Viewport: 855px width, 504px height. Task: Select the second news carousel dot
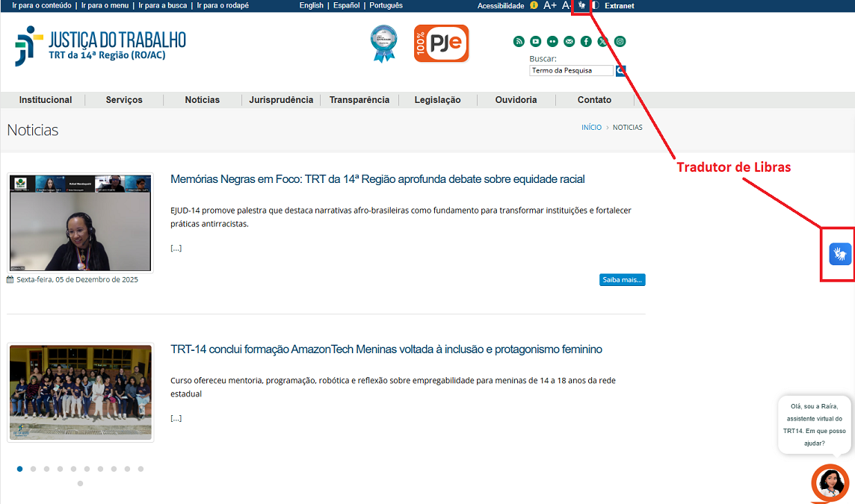point(34,469)
